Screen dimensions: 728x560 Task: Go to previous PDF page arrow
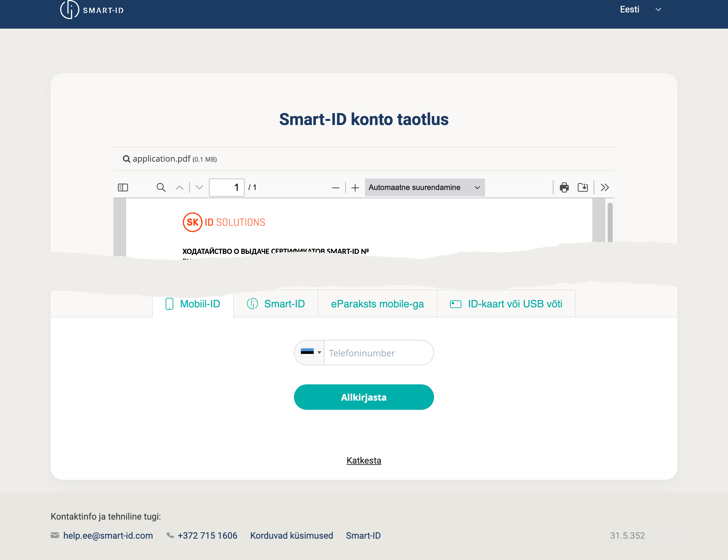[x=180, y=187]
